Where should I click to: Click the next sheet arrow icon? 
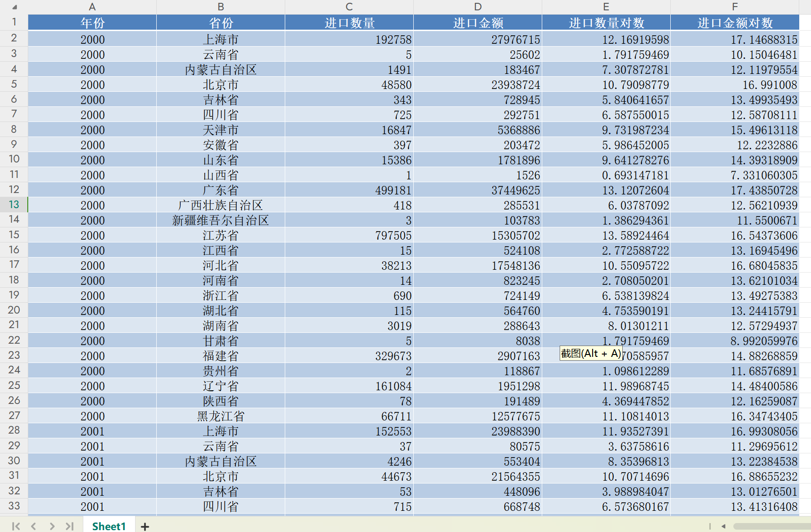coord(52,526)
